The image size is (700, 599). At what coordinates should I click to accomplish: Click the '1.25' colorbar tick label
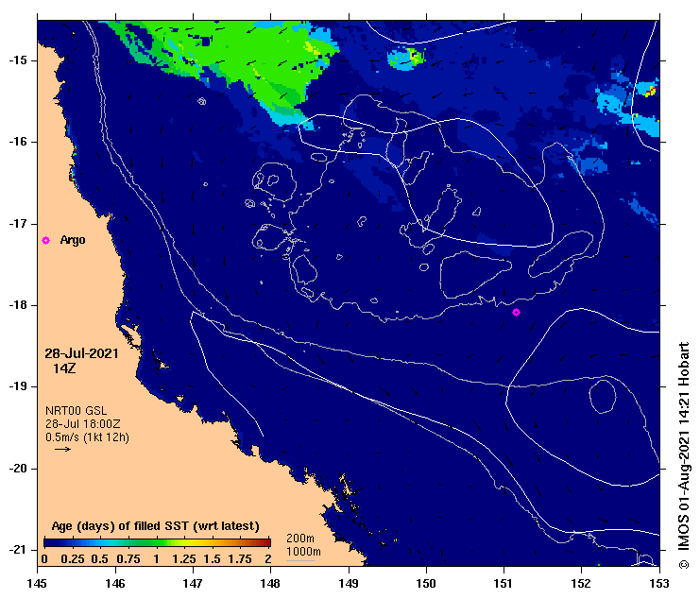(x=184, y=558)
